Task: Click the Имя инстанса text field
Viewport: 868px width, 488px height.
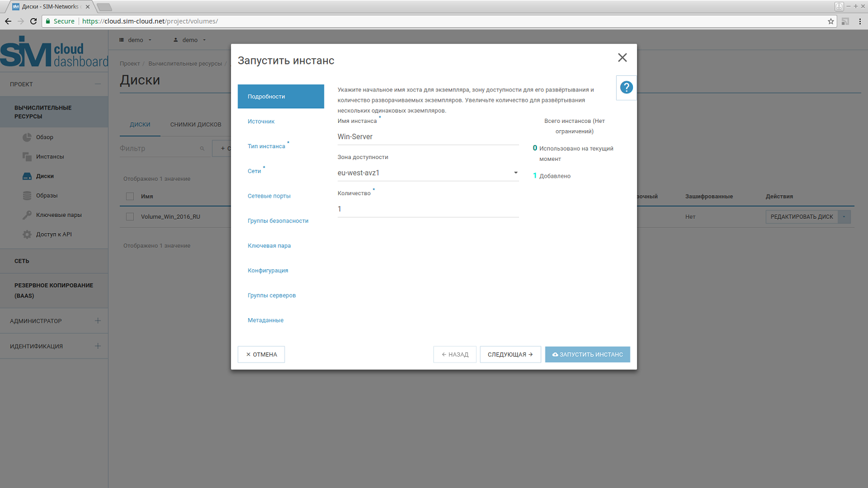Action: click(x=428, y=137)
